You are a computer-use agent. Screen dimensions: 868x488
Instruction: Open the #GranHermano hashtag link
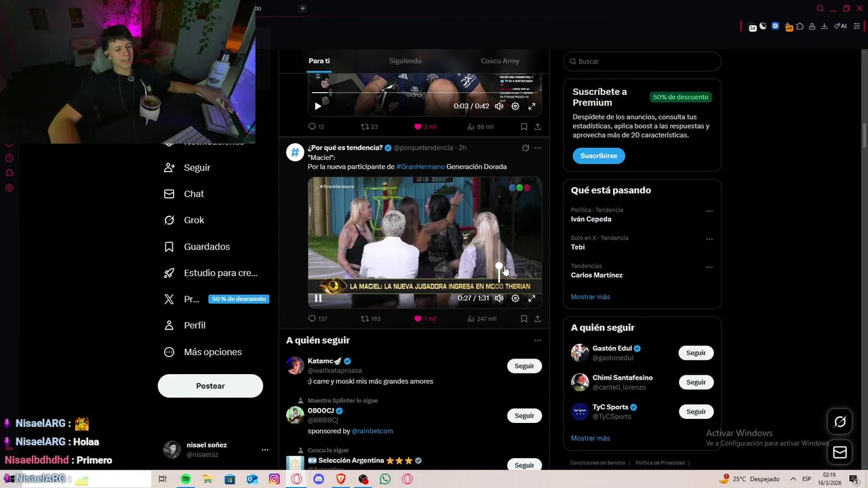pyautogui.click(x=420, y=167)
